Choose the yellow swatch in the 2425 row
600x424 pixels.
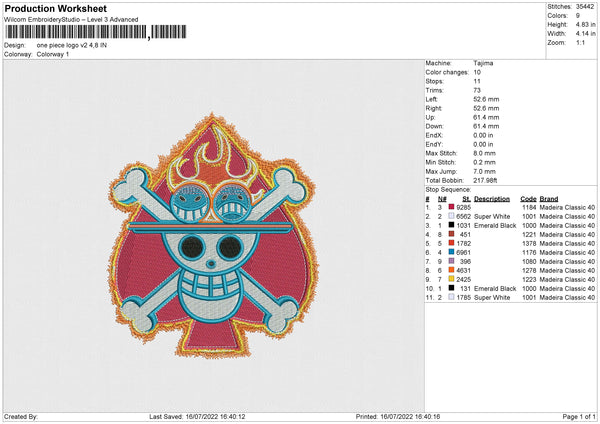click(451, 279)
